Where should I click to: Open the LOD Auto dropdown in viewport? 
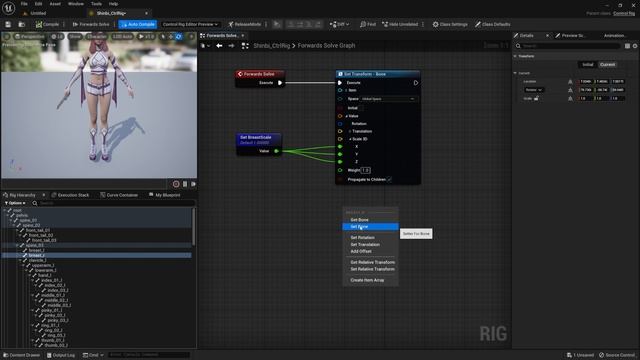click(122, 37)
